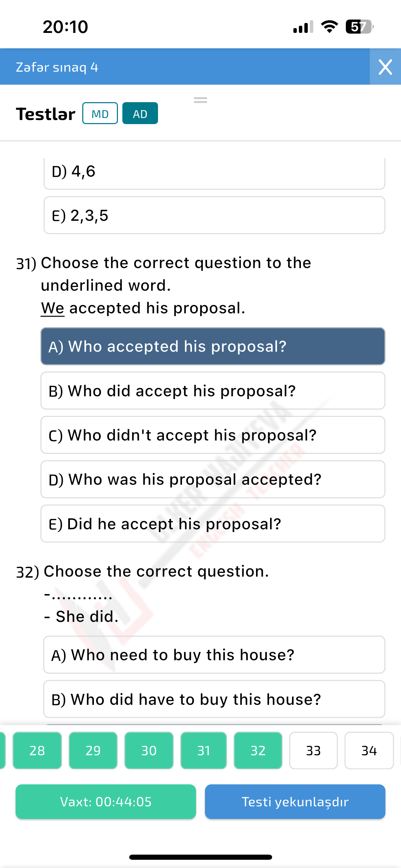Close the Zəfər sınaq 4 test window
This screenshot has width=401, height=868.
(x=385, y=67)
